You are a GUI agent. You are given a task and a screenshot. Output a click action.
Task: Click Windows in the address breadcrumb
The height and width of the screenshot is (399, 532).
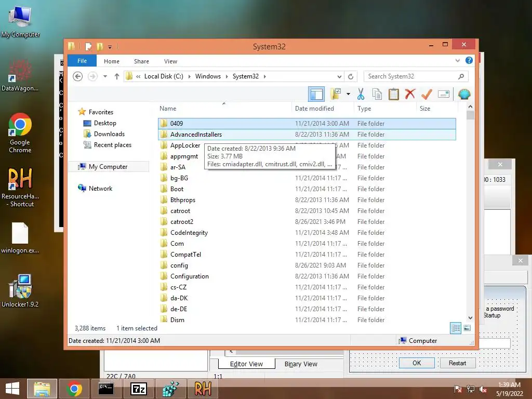[x=208, y=76]
